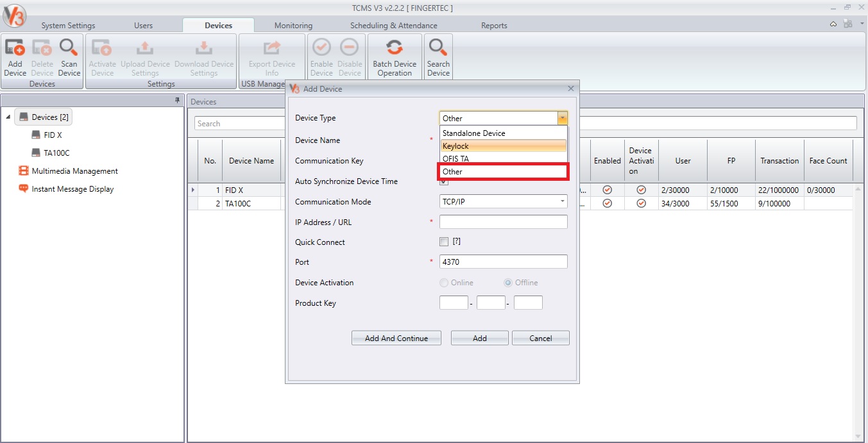Image resolution: width=868 pixels, height=443 pixels.
Task: Click the pin icon on sidebar panel
Action: pos(178,101)
